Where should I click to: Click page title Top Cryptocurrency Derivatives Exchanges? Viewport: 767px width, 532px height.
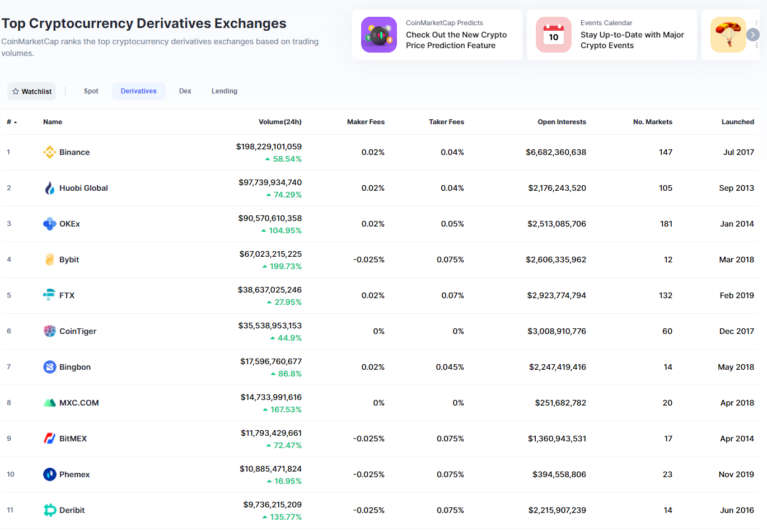tap(144, 23)
